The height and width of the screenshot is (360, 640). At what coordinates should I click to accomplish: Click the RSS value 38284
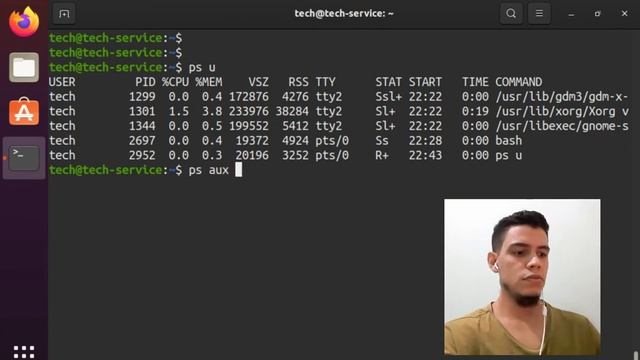(x=292, y=111)
